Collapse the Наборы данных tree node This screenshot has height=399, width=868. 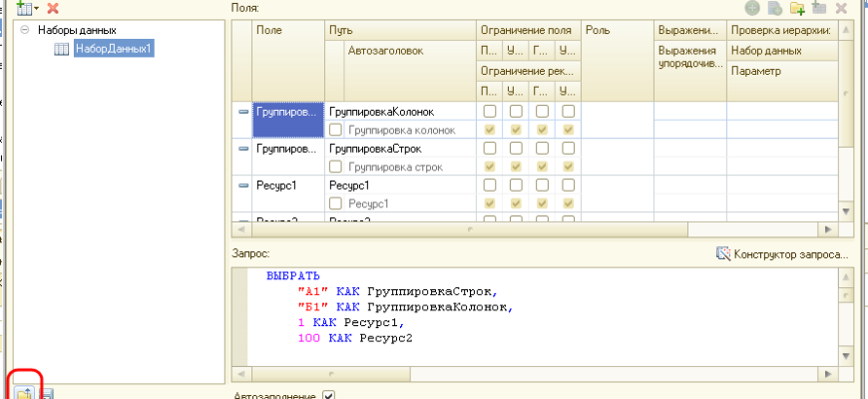click(x=25, y=30)
